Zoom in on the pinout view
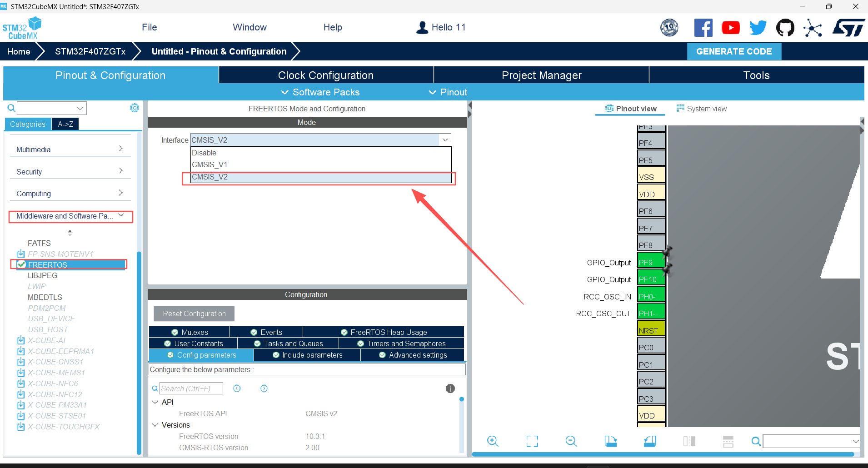Screen dimensions: 868x468 coord(493,441)
